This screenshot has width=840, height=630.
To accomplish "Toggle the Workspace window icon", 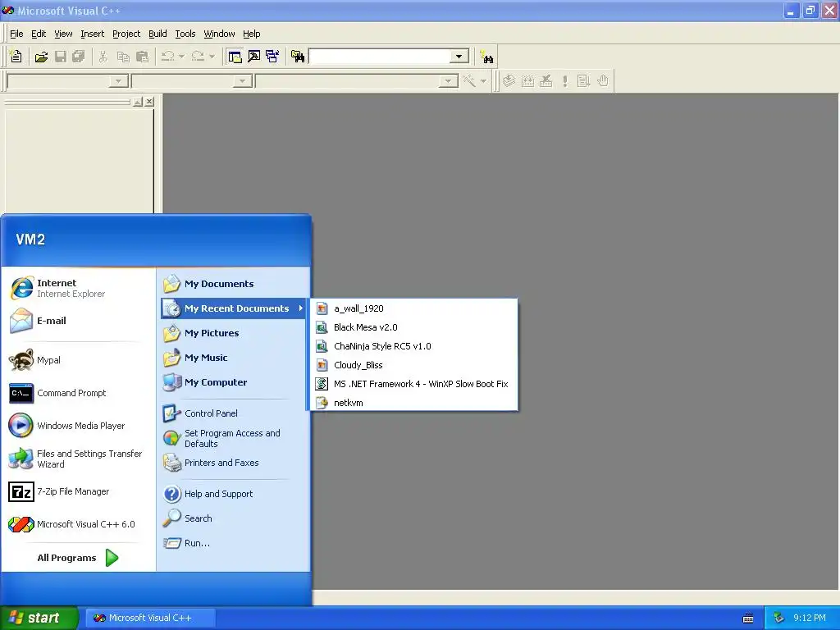I will click(235, 57).
